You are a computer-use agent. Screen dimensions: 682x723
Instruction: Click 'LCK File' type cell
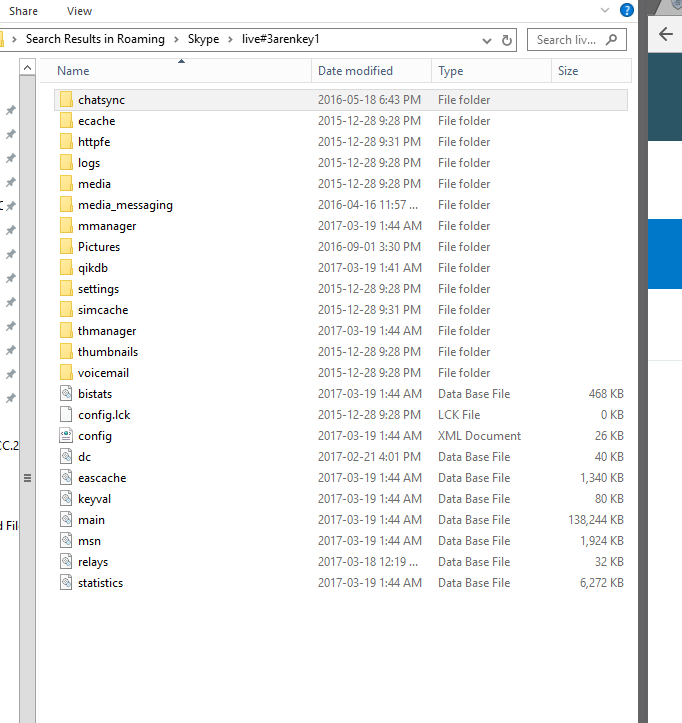pyautogui.click(x=459, y=415)
